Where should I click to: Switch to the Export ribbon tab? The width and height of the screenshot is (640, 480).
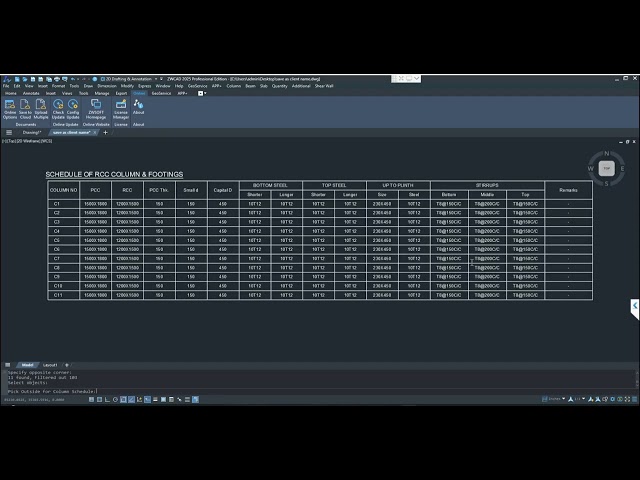pos(121,93)
